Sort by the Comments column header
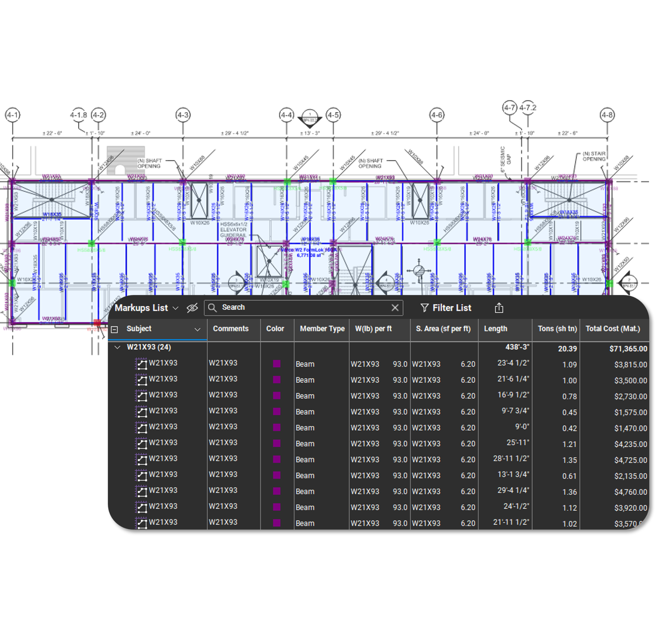 coord(231,328)
